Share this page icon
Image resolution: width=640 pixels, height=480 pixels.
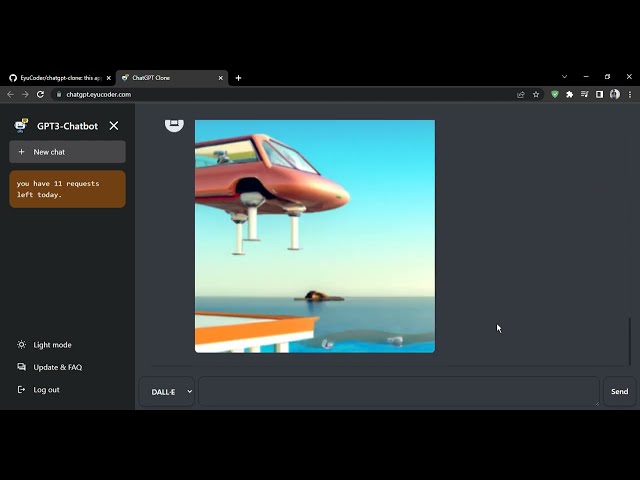[x=521, y=95]
